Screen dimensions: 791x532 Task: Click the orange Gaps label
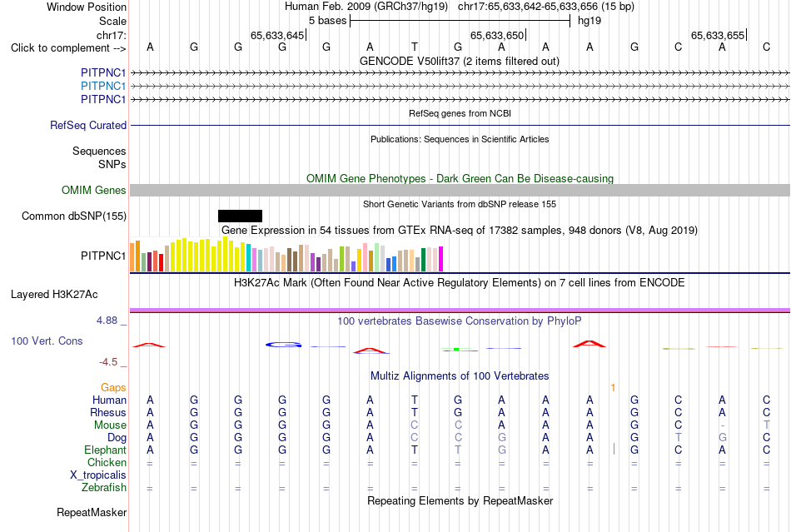[113, 387]
